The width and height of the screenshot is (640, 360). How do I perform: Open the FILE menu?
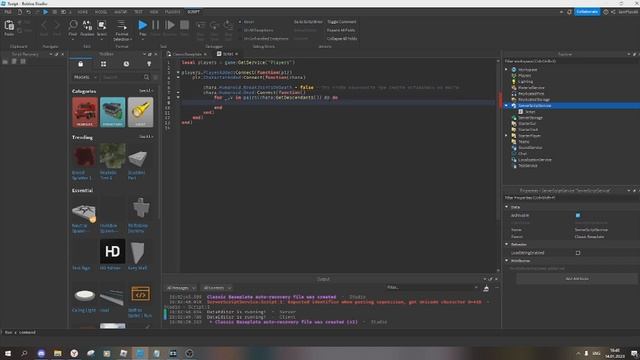(x=8, y=12)
